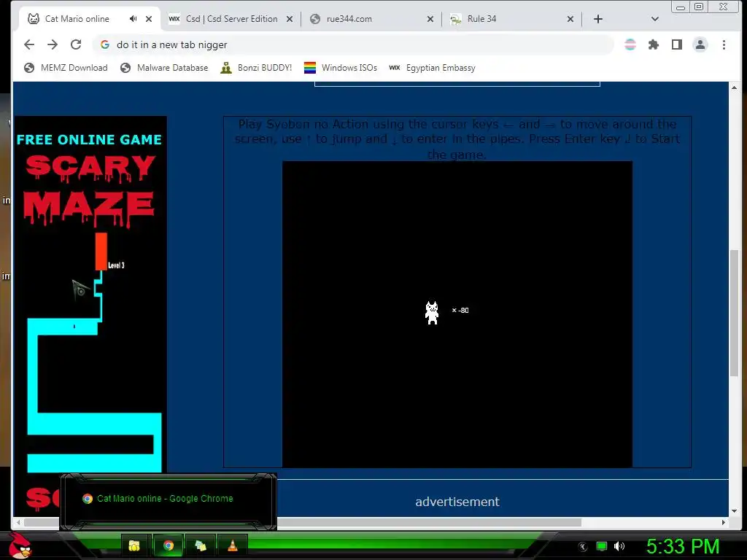
Task: Open the striped extension icon in toolbar
Action: [x=630, y=44]
